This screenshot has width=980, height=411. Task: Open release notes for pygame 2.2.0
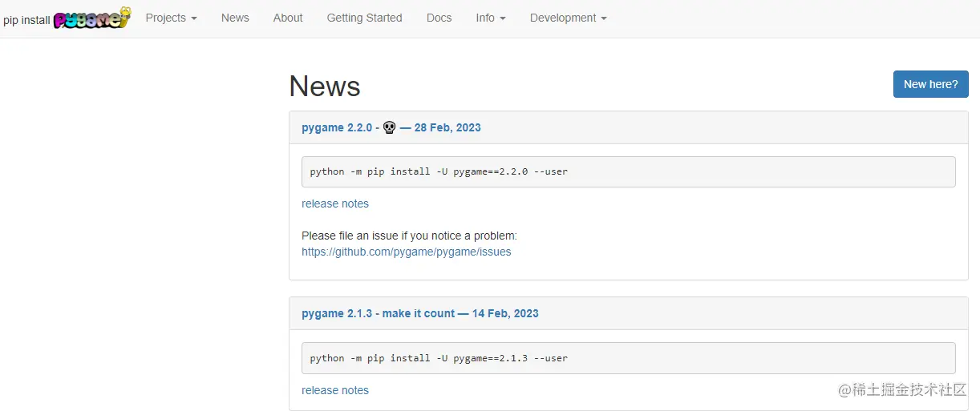click(335, 203)
